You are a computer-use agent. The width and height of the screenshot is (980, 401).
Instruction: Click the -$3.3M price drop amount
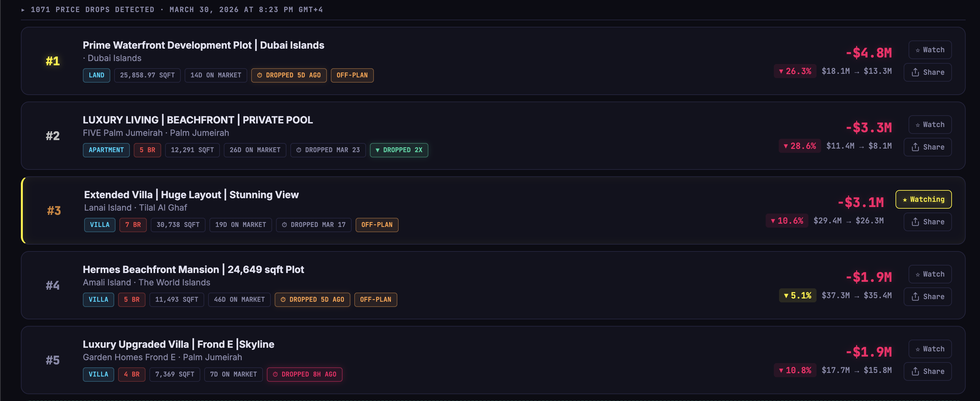coord(868,128)
